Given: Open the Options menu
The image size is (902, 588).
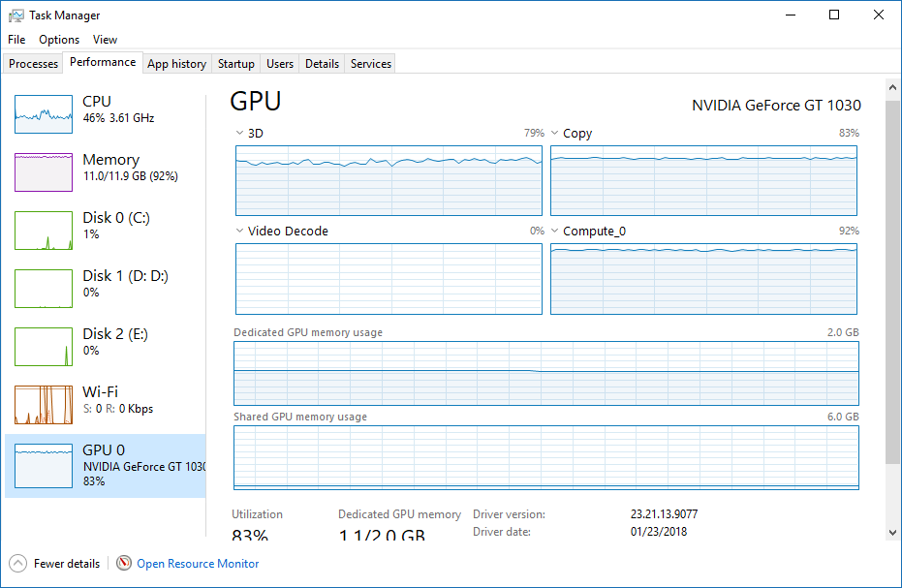Looking at the screenshot, I should [x=59, y=39].
